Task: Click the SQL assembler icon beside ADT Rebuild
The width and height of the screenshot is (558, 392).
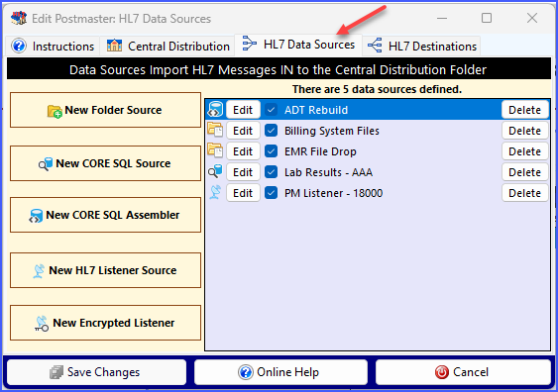Action: pos(215,110)
